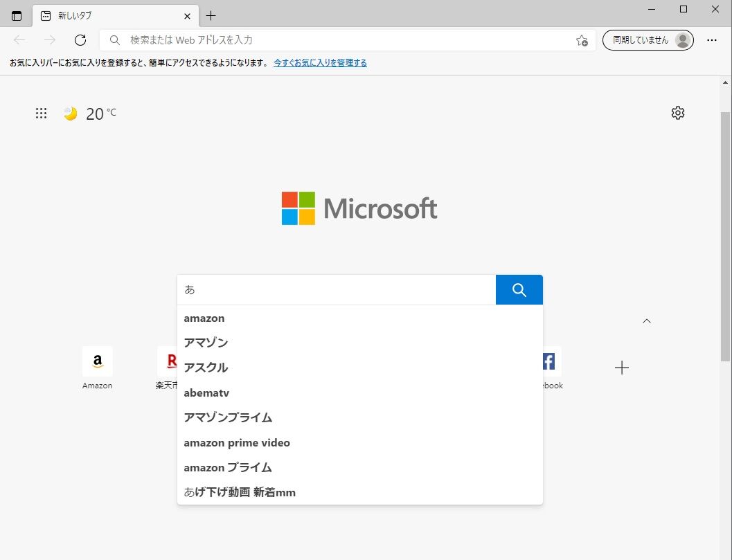
Task: Reload the page with refresh icon
Action: (80, 40)
